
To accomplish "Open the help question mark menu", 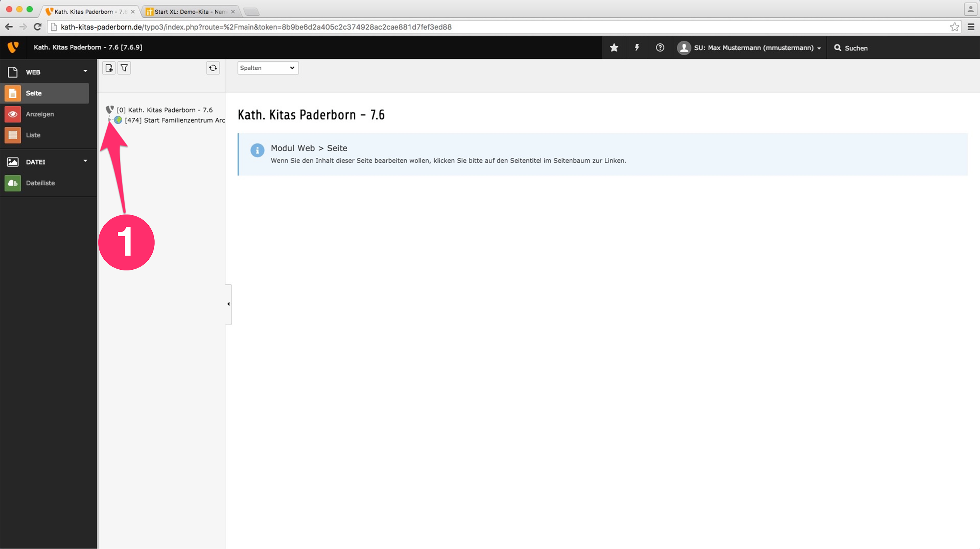I will click(x=660, y=48).
